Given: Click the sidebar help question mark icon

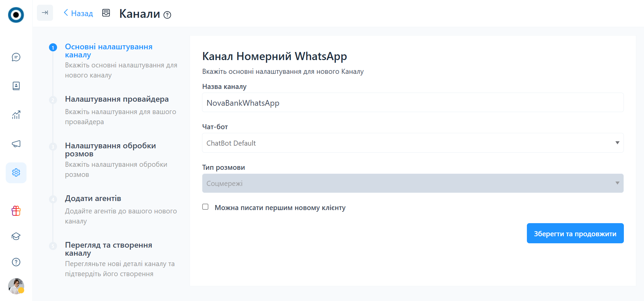Looking at the screenshot, I should pos(16,262).
